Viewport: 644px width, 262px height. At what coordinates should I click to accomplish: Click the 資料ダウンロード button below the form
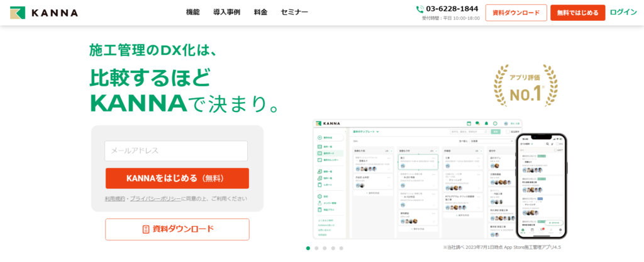(x=177, y=229)
